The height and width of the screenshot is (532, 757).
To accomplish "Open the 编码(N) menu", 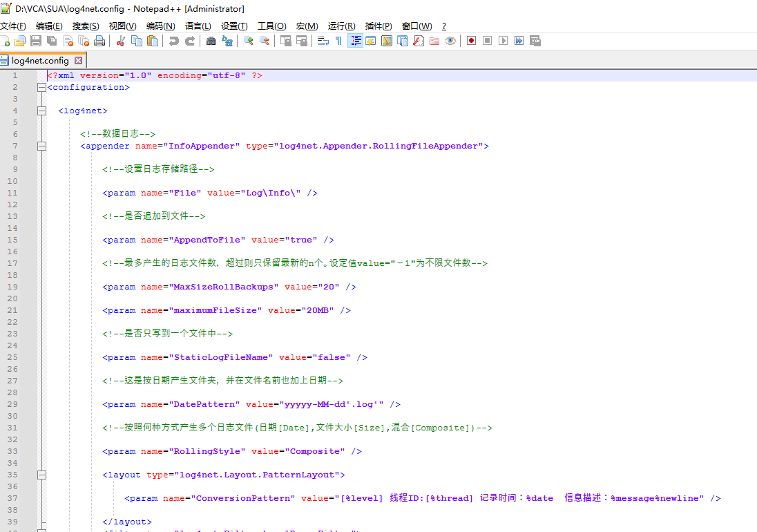I will pyautogui.click(x=161, y=26).
